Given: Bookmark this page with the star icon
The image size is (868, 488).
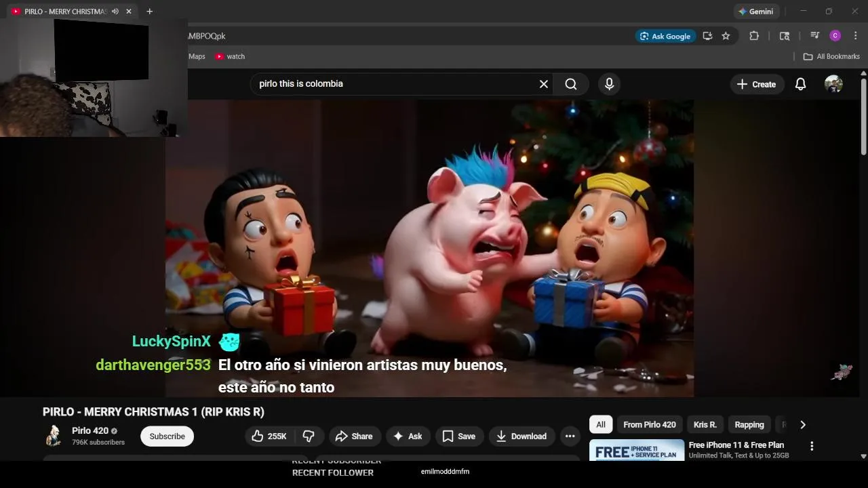Looking at the screenshot, I should click(726, 36).
